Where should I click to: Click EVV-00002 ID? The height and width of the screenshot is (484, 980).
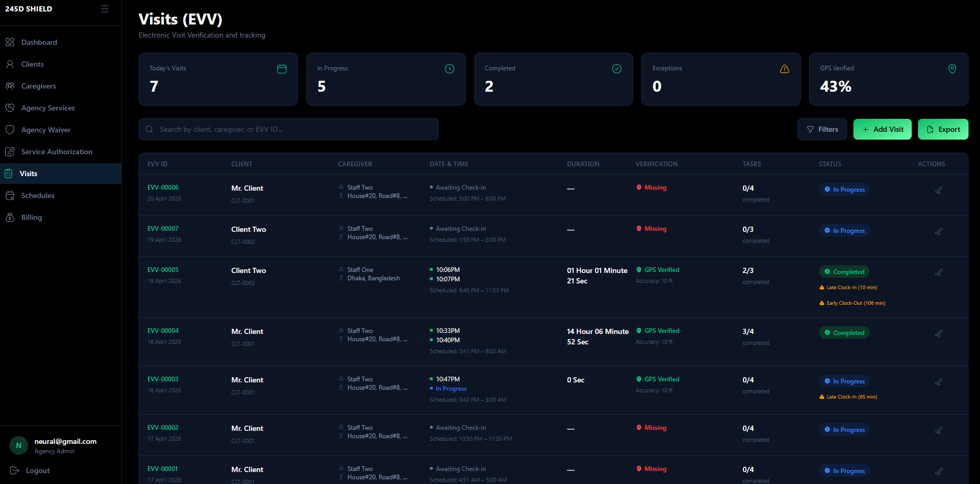163,428
